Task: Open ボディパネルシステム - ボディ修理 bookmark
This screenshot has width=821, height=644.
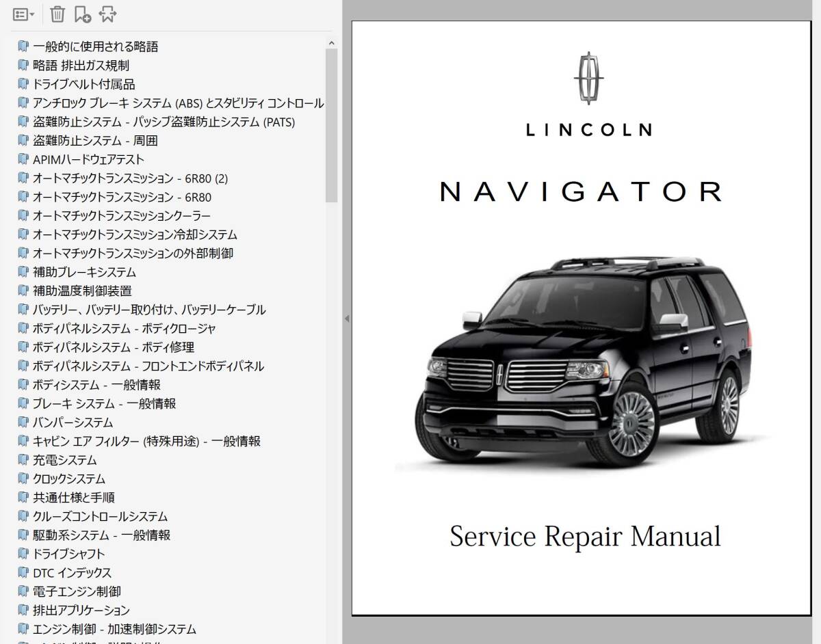Action: pyautogui.click(x=114, y=347)
